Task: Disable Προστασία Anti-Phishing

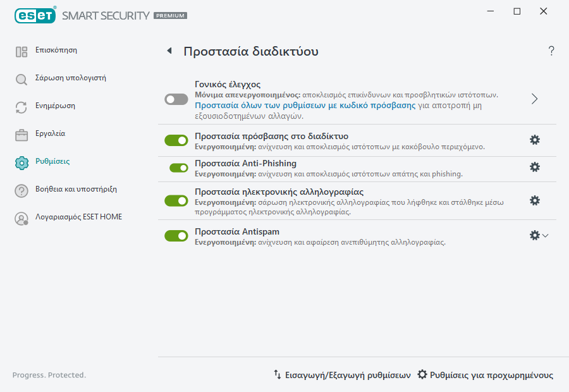Action: [x=176, y=169]
